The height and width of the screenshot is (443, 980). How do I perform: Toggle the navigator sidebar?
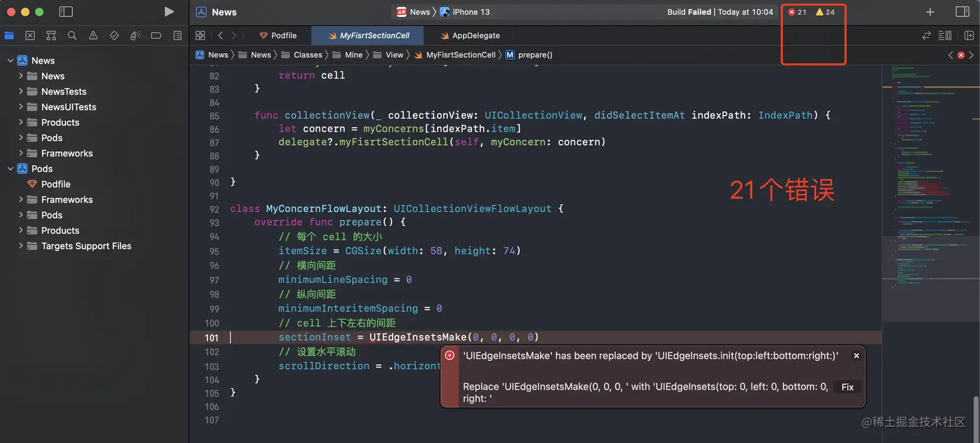[65, 12]
